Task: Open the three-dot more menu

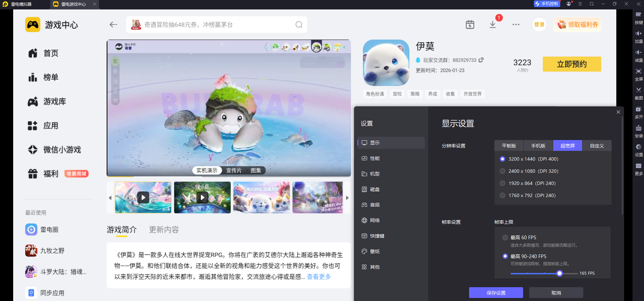Action: (516, 25)
